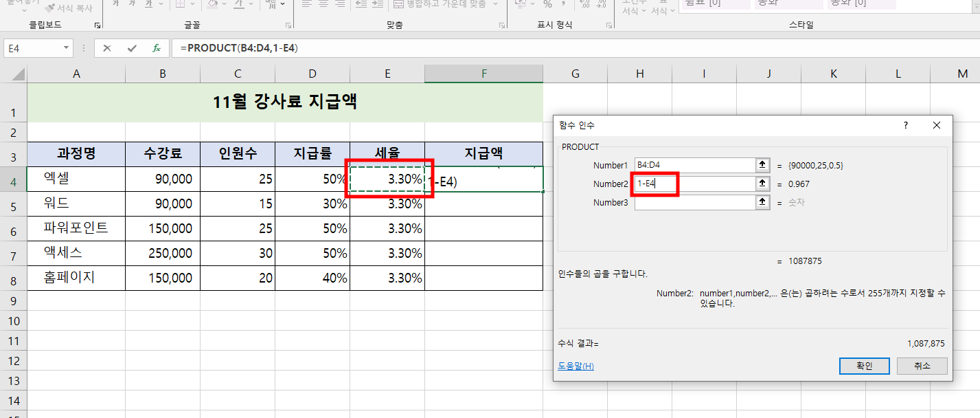Viewport: 980px width, 418px height.
Task: Select the Format Painter (서식 복사) tool
Action: (69, 8)
